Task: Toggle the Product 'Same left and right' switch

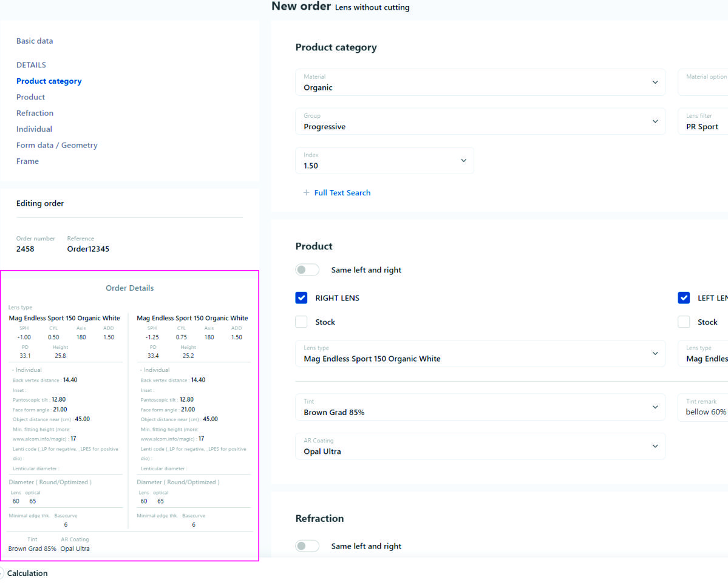Action: (x=307, y=270)
